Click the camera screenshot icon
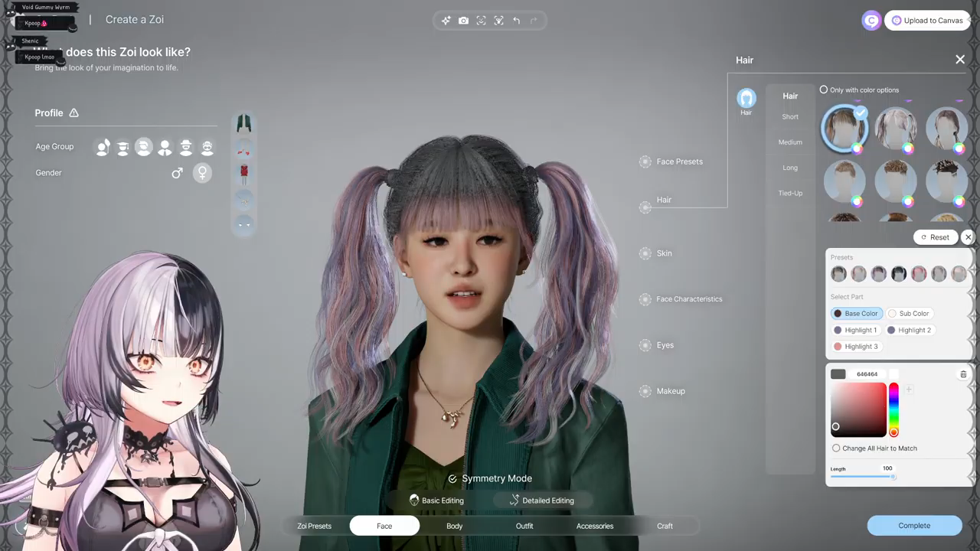 (x=463, y=21)
